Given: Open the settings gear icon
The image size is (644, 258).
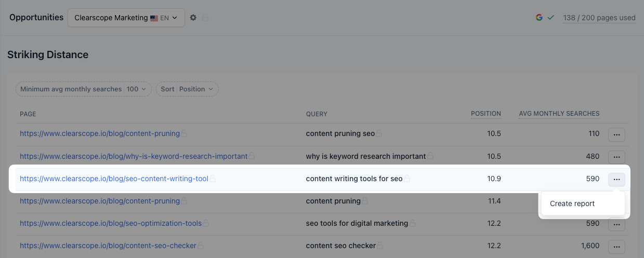Looking at the screenshot, I should tap(193, 18).
